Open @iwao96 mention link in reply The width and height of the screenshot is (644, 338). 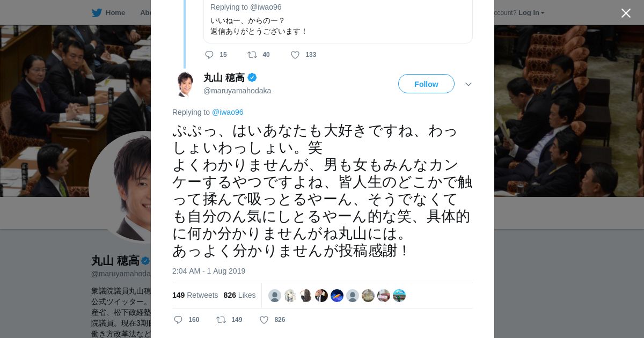click(x=228, y=112)
